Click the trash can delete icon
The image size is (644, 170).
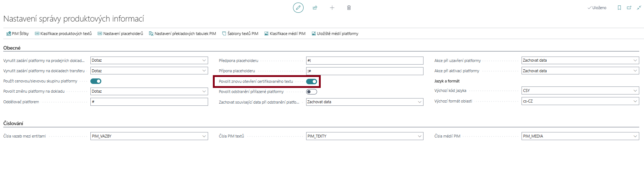point(349,8)
